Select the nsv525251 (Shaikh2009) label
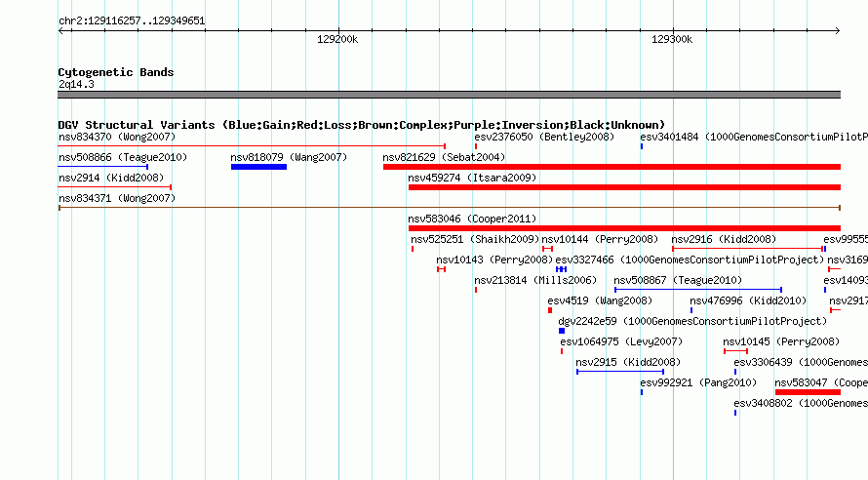Image resolution: width=868 pixels, height=480 pixels. 475,239
